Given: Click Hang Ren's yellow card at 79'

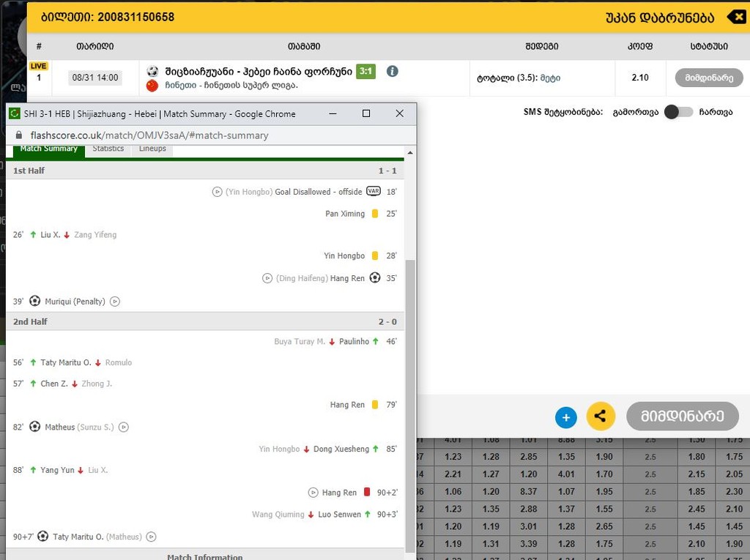Looking at the screenshot, I should pos(375,405).
